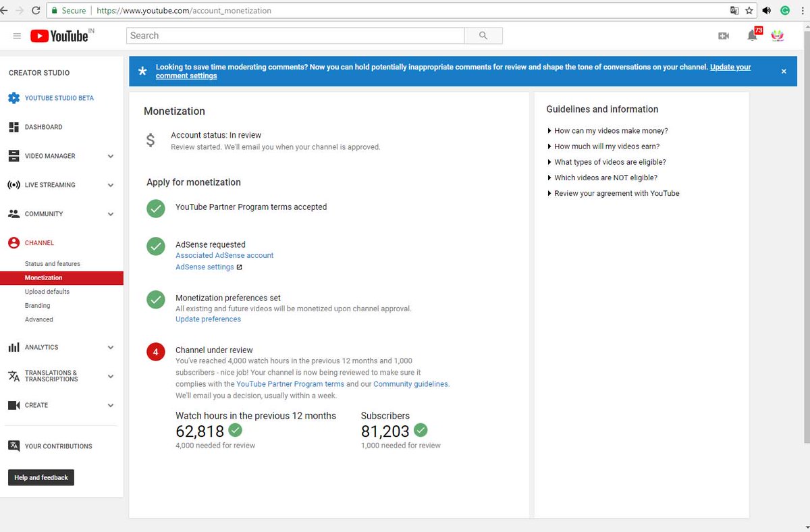Open the Branding submenu item
The image size is (810, 532).
coord(38,306)
